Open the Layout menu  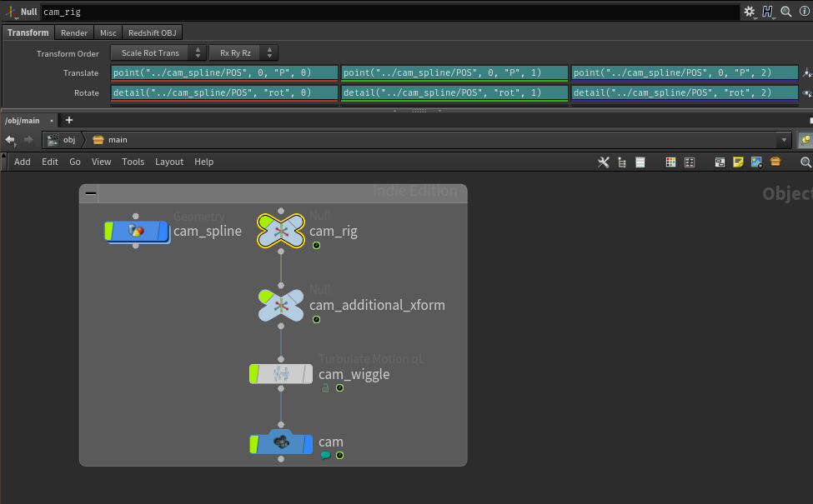pos(169,162)
